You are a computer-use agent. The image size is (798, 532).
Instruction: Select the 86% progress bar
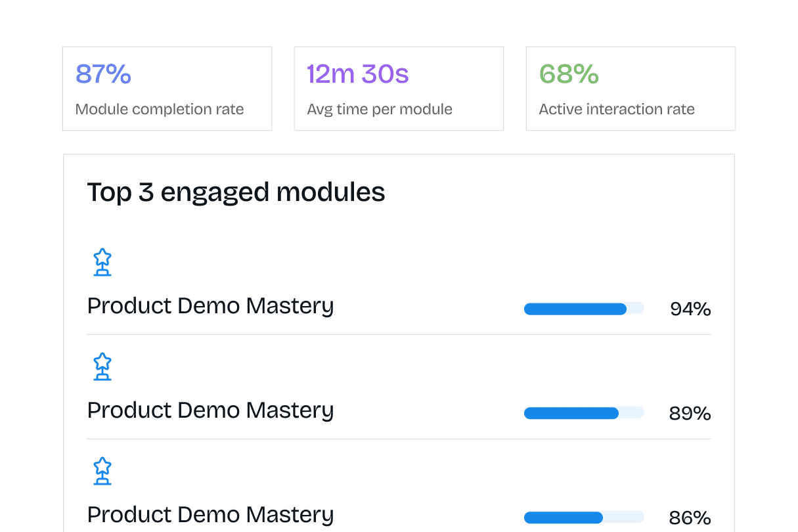(x=583, y=518)
